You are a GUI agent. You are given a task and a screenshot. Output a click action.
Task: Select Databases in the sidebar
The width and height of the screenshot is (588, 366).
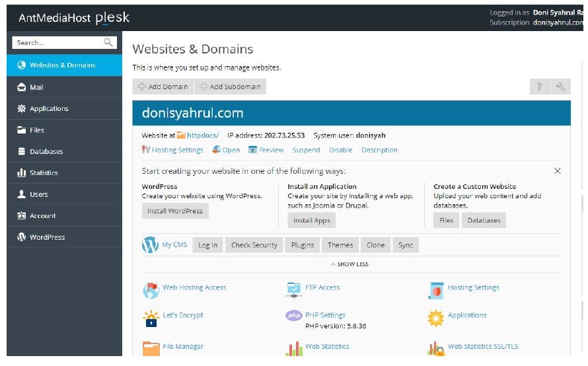coord(64,151)
